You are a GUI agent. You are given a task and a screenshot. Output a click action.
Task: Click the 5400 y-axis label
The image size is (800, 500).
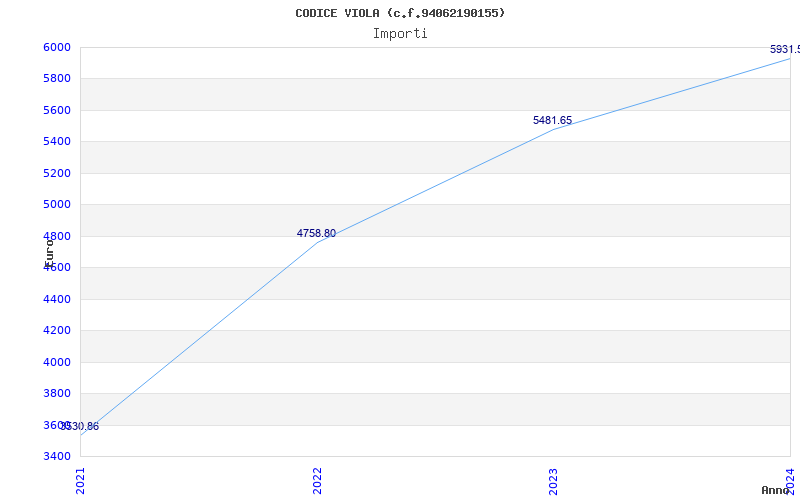coord(57,141)
